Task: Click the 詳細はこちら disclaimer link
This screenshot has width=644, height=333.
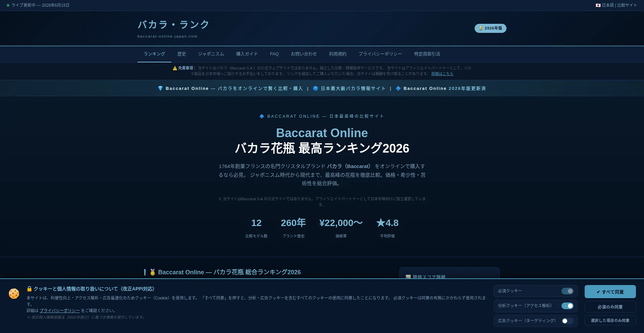Action: pyautogui.click(x=442, y=74)
